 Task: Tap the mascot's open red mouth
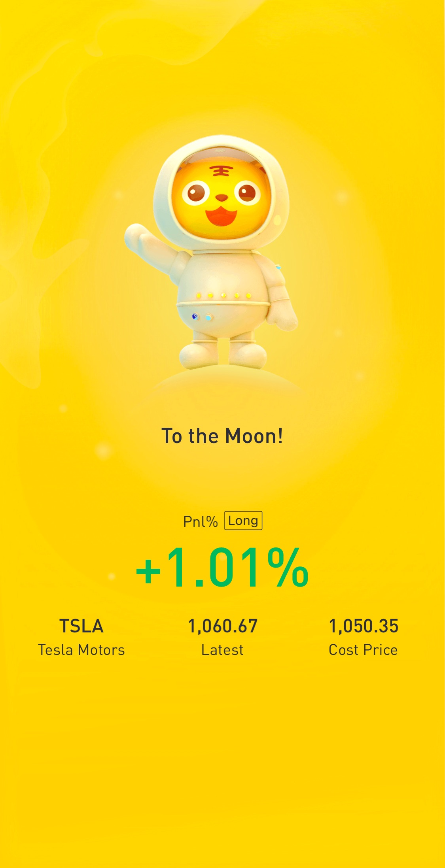point(221,216)
